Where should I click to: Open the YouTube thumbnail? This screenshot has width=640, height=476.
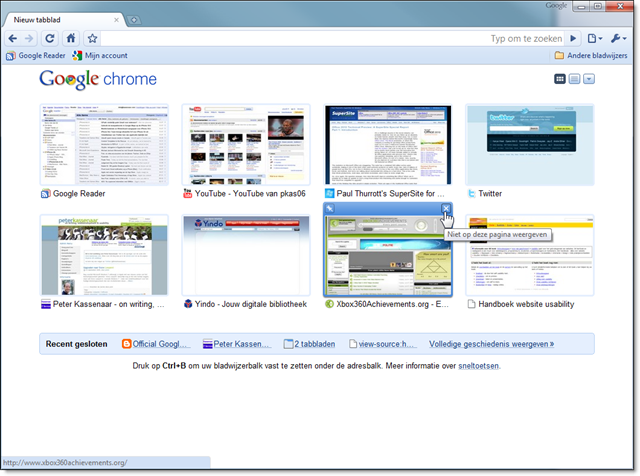click(246, 145)
